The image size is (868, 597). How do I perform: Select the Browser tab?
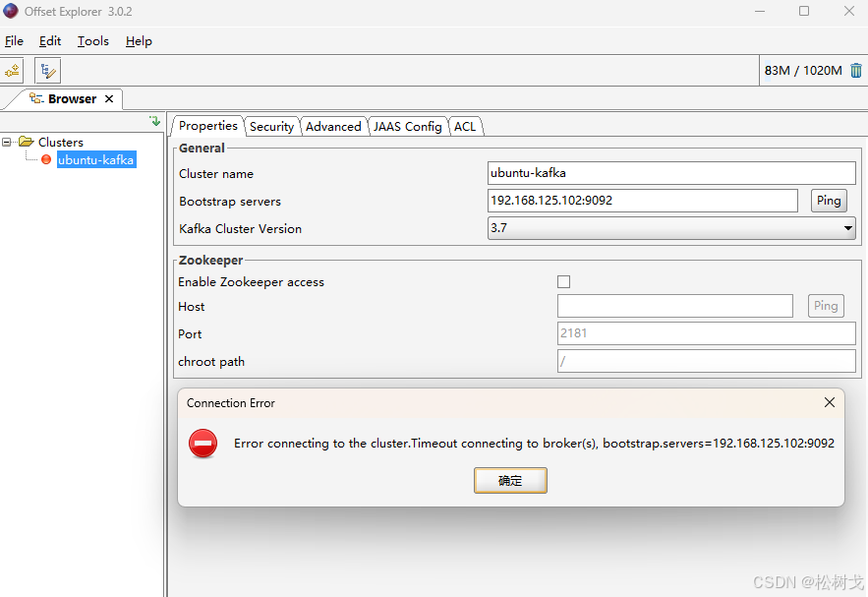point(72,98)
